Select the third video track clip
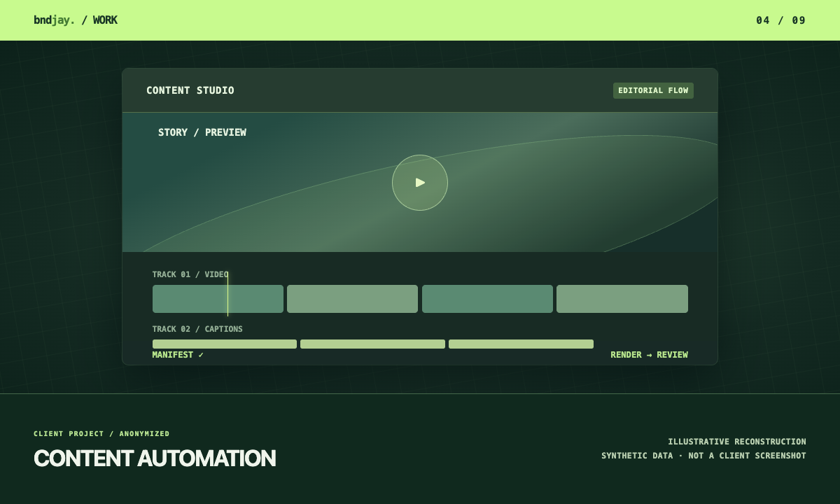The width and height of the screenshot is (840, 504). (x=487, y=299)
